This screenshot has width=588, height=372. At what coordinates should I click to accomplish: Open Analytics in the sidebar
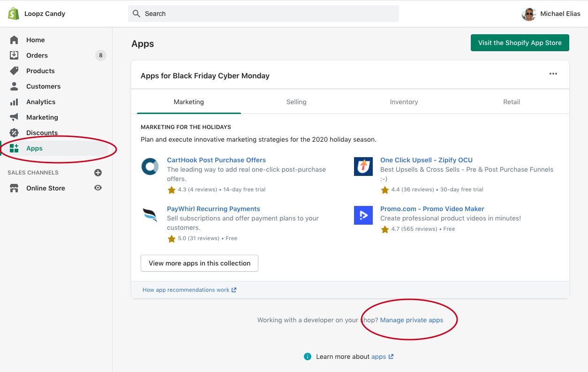point(41,102)
